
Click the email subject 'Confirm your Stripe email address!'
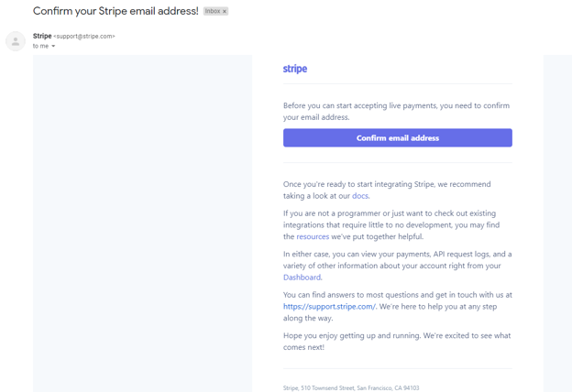click(115, 11)
